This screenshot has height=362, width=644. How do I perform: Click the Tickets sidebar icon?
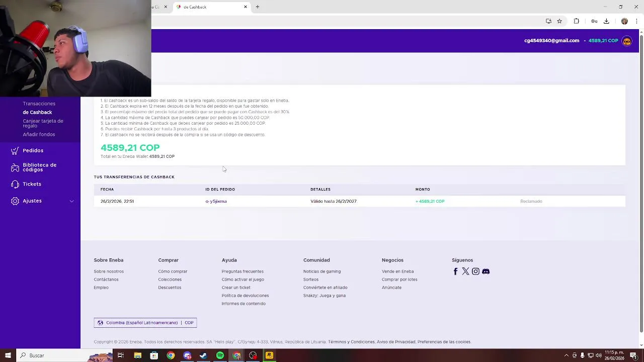[15, 184]
